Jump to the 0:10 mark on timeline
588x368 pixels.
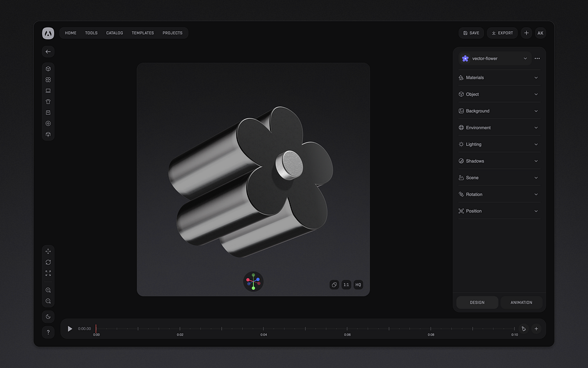pos(514,334)
